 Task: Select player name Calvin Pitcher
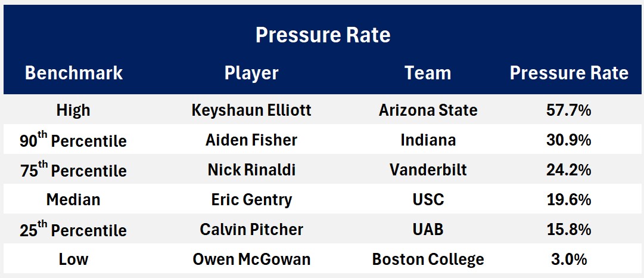(x=251, y=230)
